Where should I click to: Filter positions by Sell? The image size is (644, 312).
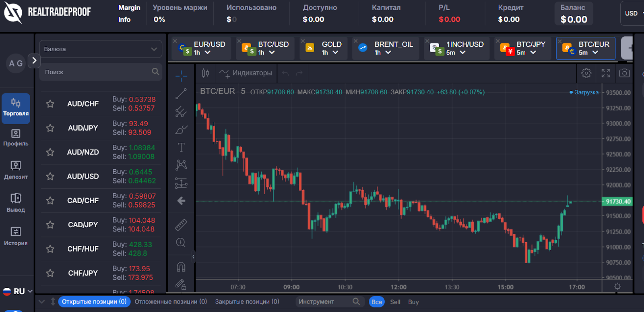(395, 302)
